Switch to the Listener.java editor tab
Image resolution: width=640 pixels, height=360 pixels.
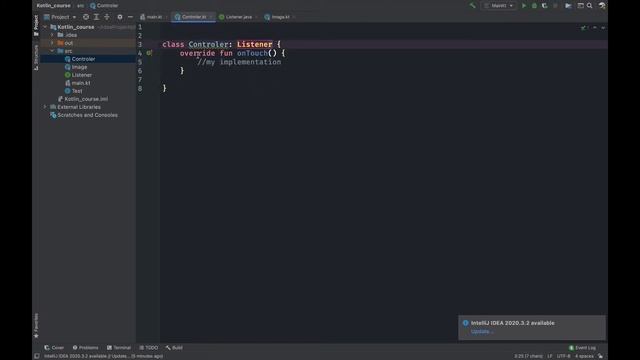(237, 17)
